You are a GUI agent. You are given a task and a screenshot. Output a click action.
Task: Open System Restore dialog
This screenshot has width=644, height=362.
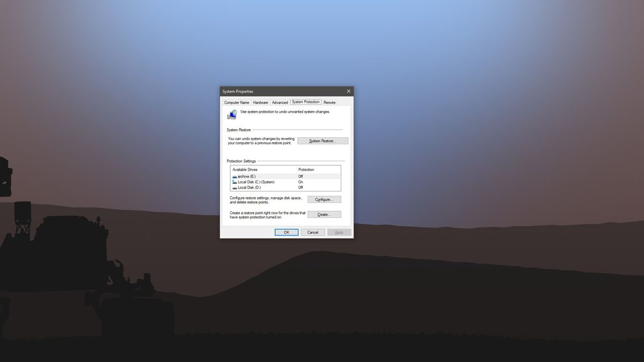click(x=323, y=141)
